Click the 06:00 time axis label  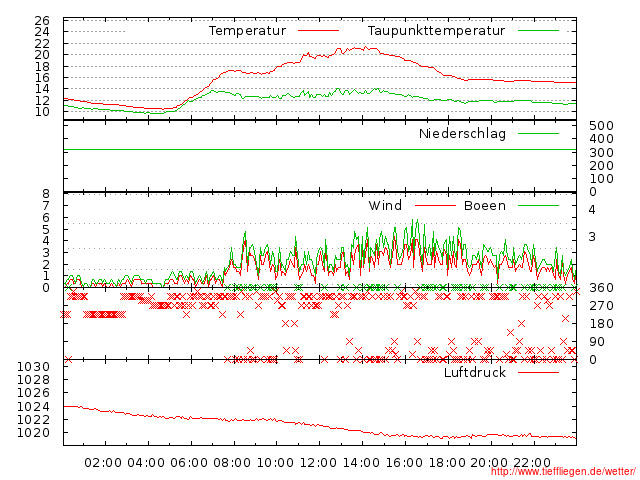click(189, 463)
